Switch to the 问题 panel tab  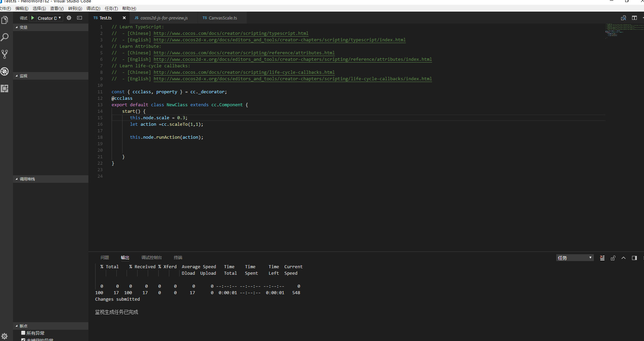[x=105, y=258]
